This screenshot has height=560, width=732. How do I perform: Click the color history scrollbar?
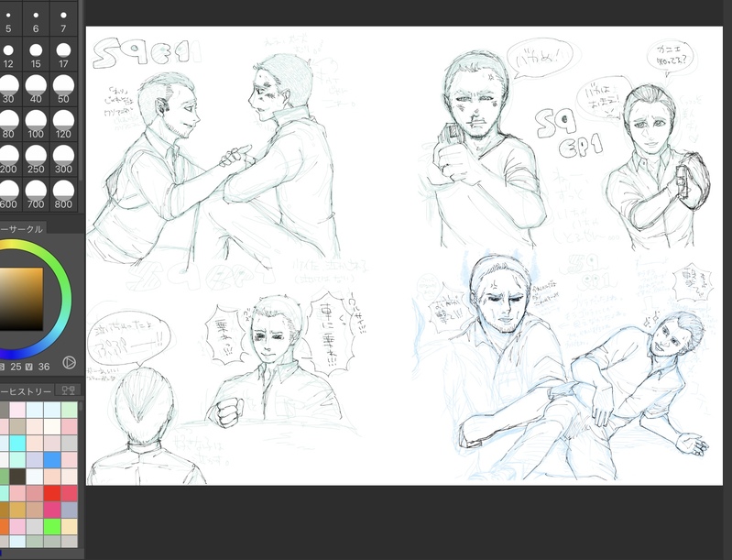(81, 406)
